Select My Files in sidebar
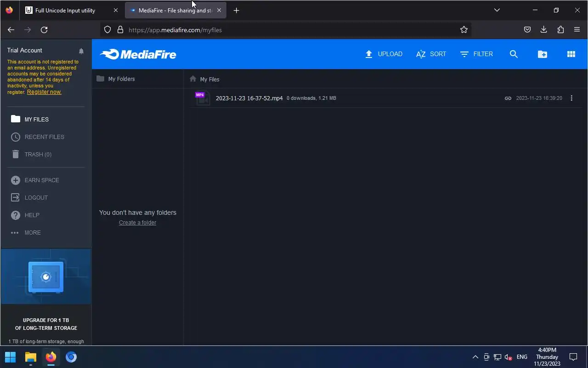 30,119
